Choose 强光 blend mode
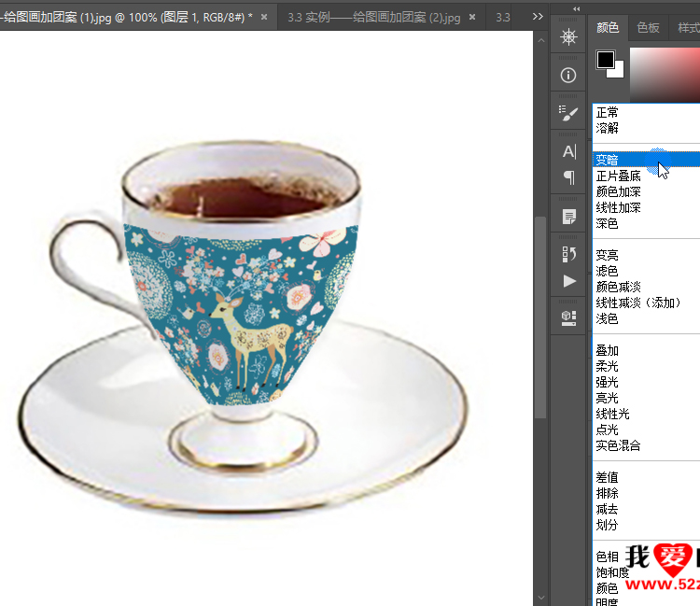The height and width of the screenshot is (606, 700). pos(646,382)
